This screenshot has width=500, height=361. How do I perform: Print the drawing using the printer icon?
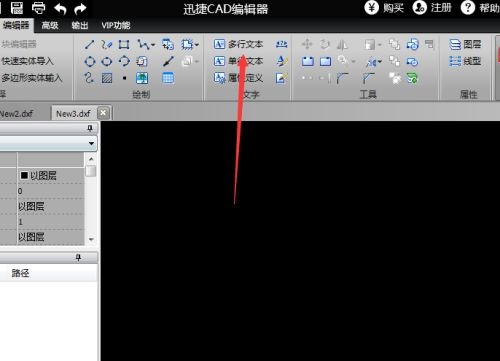(38, 8)
